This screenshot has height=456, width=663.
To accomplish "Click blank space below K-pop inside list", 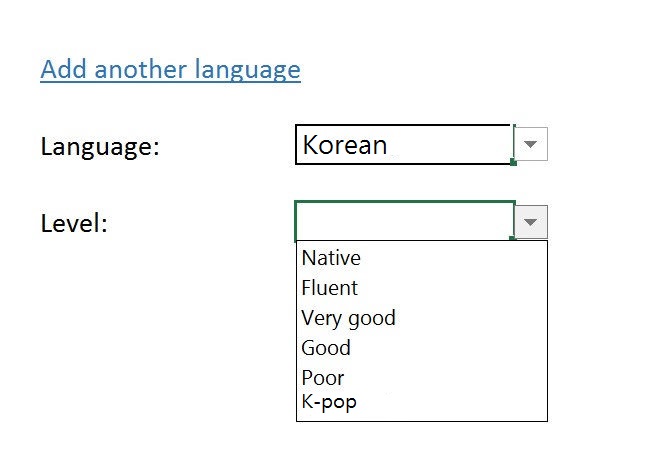I will [420, 414].
